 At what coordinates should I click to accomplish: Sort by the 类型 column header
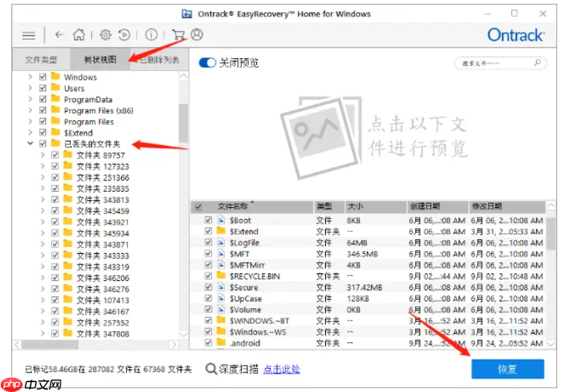click(x=329, y=207)
